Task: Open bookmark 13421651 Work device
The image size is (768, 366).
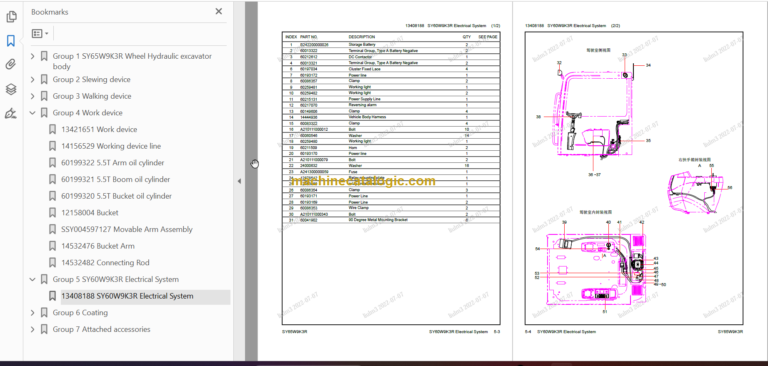Action: click(99, 129)
